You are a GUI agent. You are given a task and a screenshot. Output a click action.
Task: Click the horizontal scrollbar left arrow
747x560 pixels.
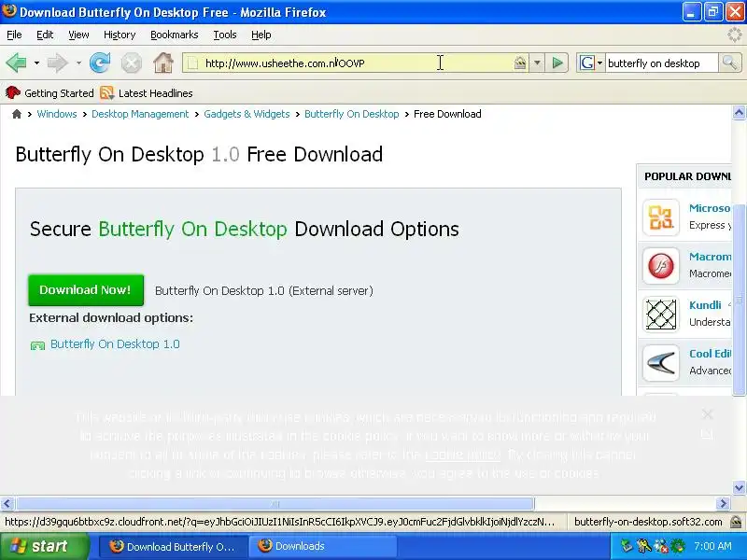tap(7, 503)
